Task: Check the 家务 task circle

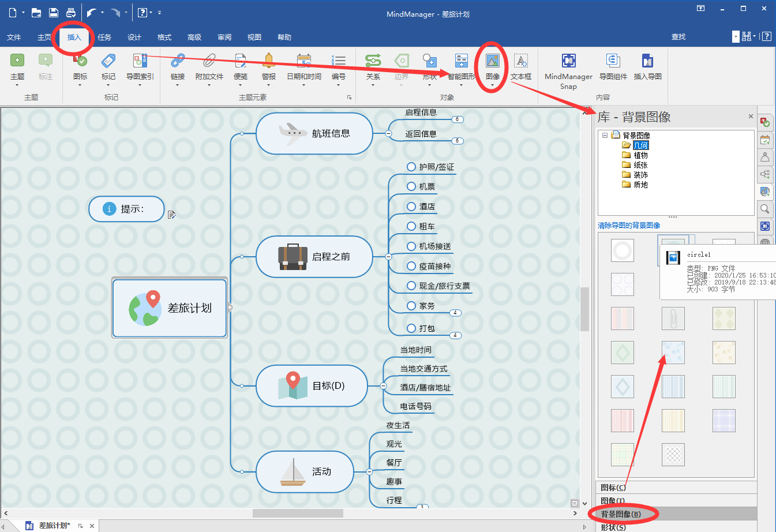Action: [x=411, y=306]
